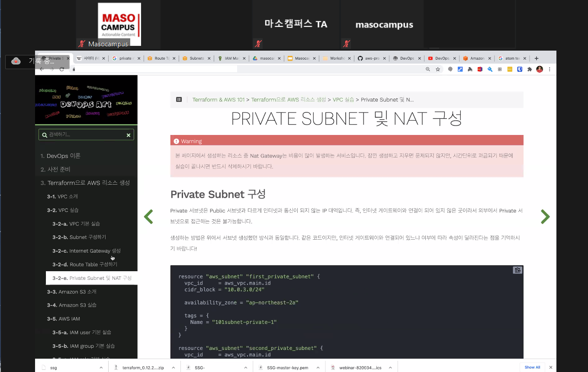The height and width of the screenshot is (372, 588).
Task: Go to previous page with left arrow
Action: coord(148,217)
